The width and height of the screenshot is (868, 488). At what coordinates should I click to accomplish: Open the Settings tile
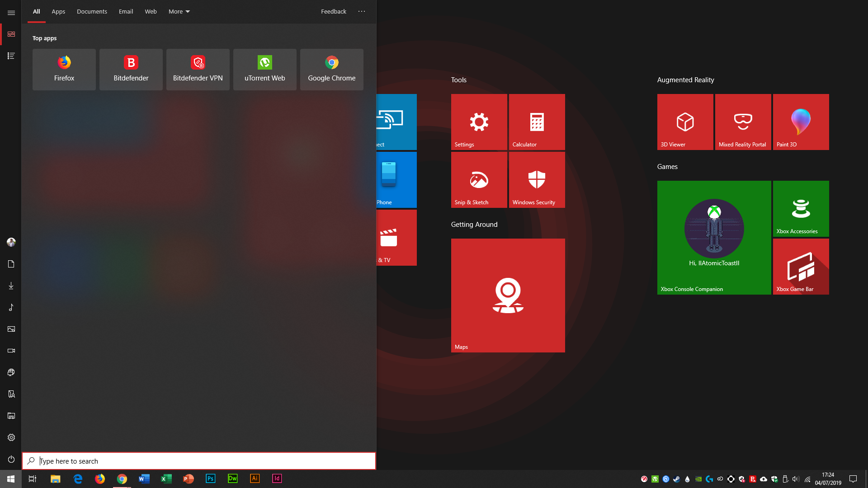tap(479, 122)
